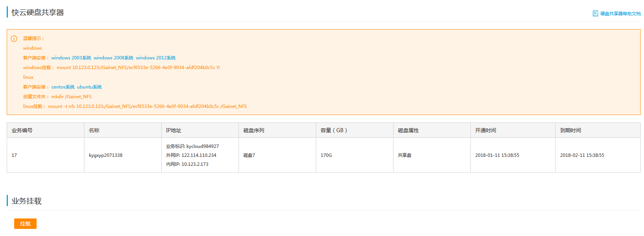Click the linux挂载 mount -t nfs command
644x236 pixels.
click(x=147, y=106)
